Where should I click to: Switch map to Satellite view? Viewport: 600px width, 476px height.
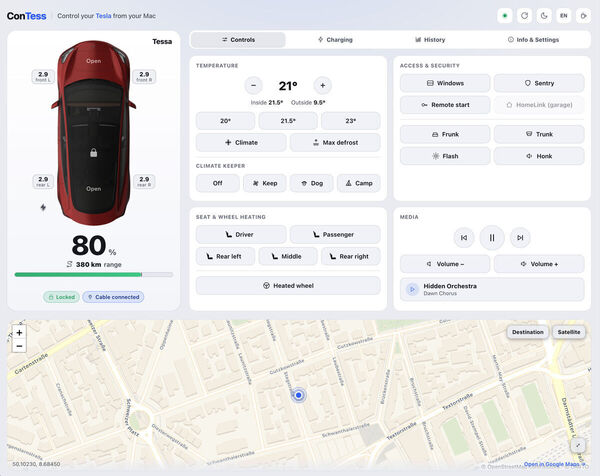[569, 332]
